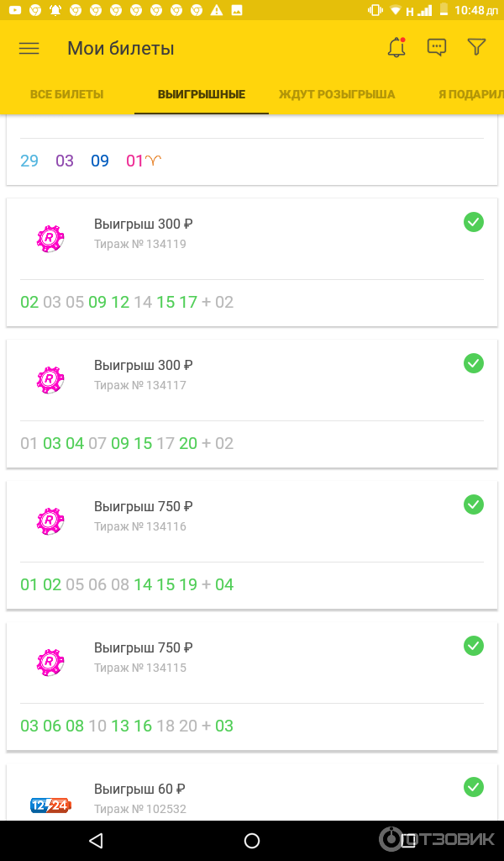Open notifications bell icon
The height and width of the screenshot is (861, 504).
click(x=396, y=47)
